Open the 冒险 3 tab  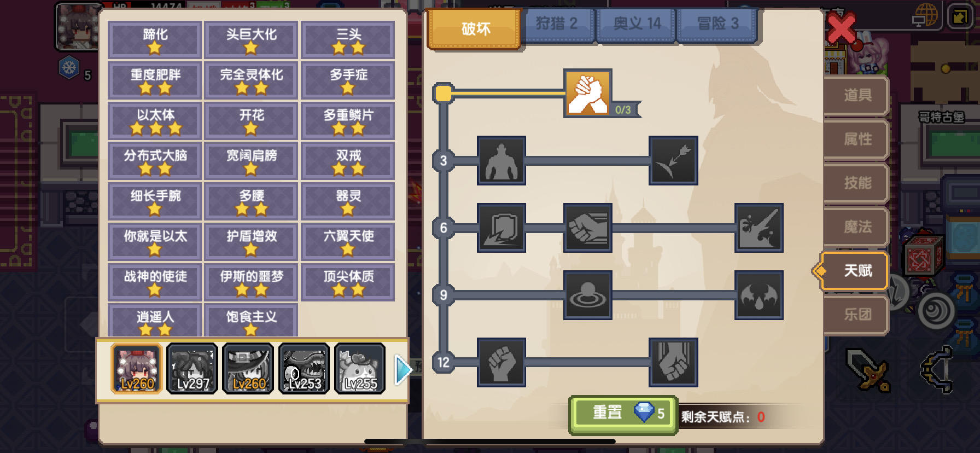717,24
